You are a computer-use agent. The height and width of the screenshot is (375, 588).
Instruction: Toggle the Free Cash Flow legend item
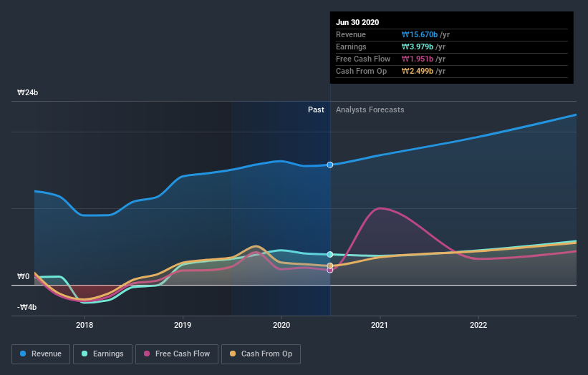[x=177, y=354]
